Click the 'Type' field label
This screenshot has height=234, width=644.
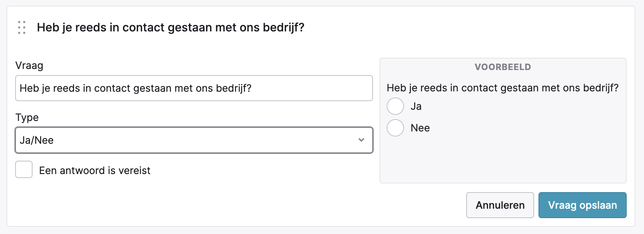click(x=27, y=118)
